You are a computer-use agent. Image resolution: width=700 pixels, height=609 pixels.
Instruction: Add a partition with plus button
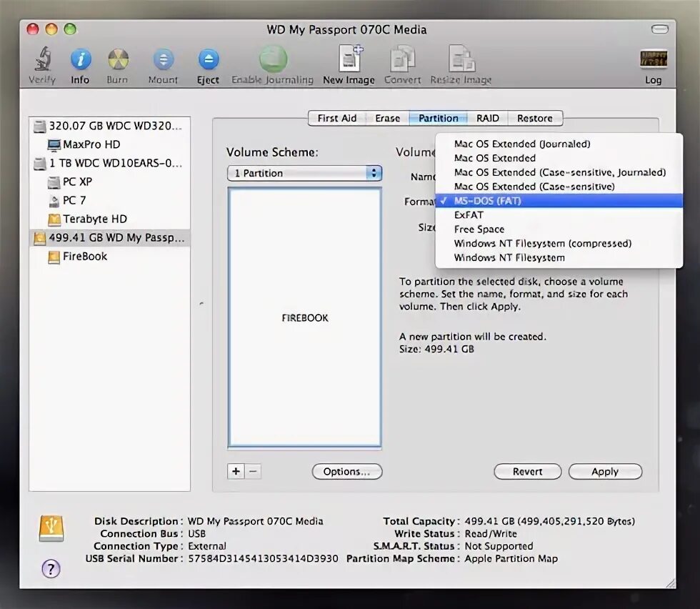tap(236, 471)
